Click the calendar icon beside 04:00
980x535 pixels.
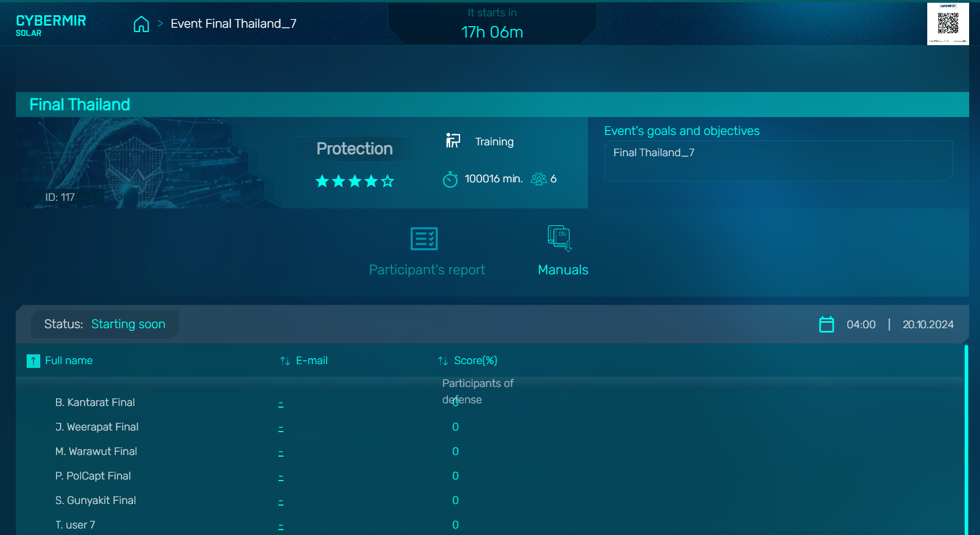point(827,324)
